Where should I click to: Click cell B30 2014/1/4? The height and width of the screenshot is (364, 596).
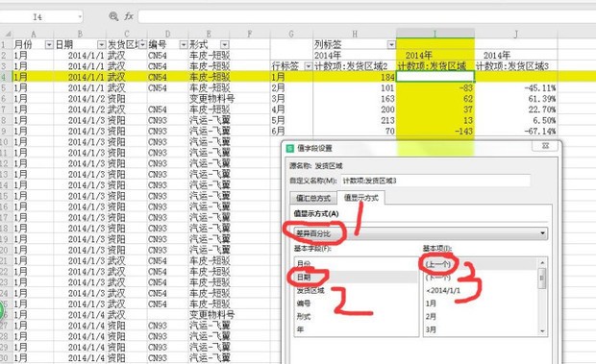pyautogui.click(x=80, y=358)
